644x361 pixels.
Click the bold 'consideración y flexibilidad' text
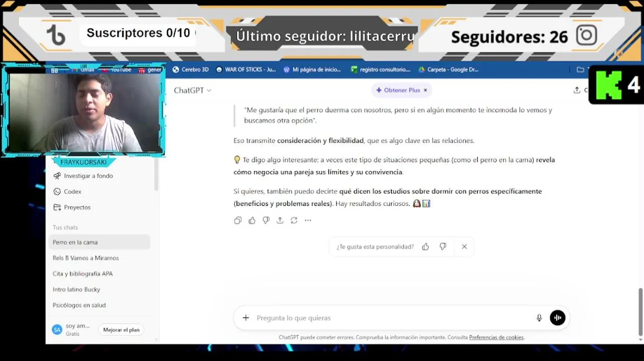pos(320,141)
